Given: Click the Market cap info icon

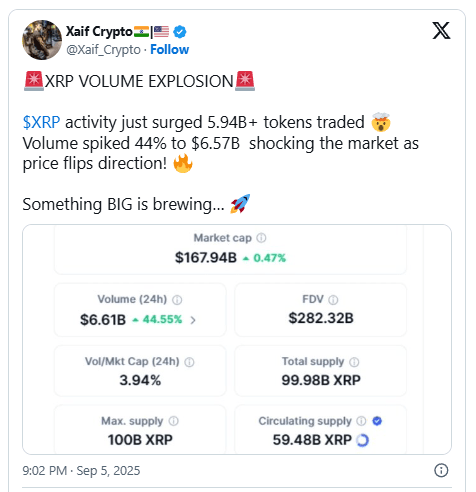Looking at the screenshot, I should coord(261,238).
